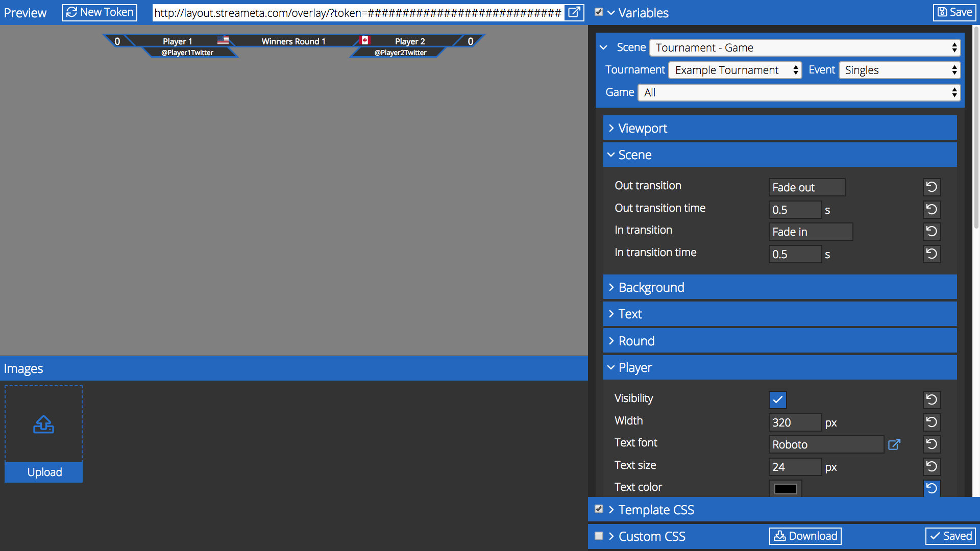Expand the Round section
This screenshot has height=551, width=980.
tap(780, 341)
